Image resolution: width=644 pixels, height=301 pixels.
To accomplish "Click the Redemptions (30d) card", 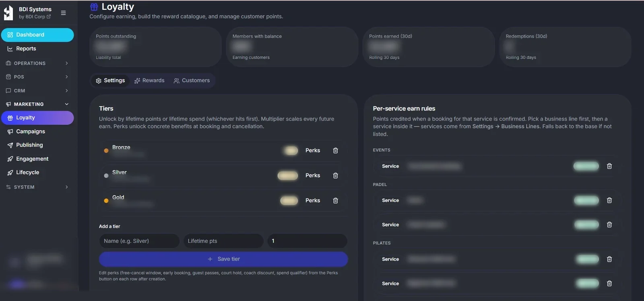I will (x=565, y=47).
